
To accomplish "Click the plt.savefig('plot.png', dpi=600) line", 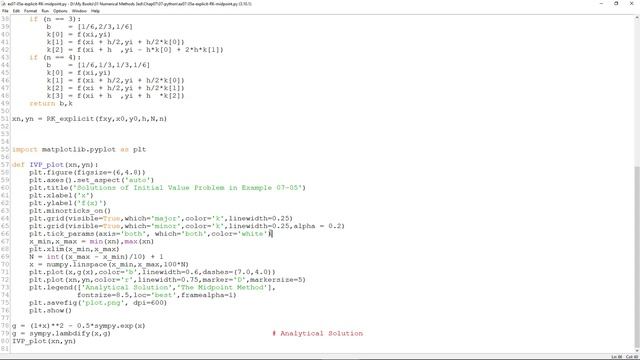I will pos(98,303).
